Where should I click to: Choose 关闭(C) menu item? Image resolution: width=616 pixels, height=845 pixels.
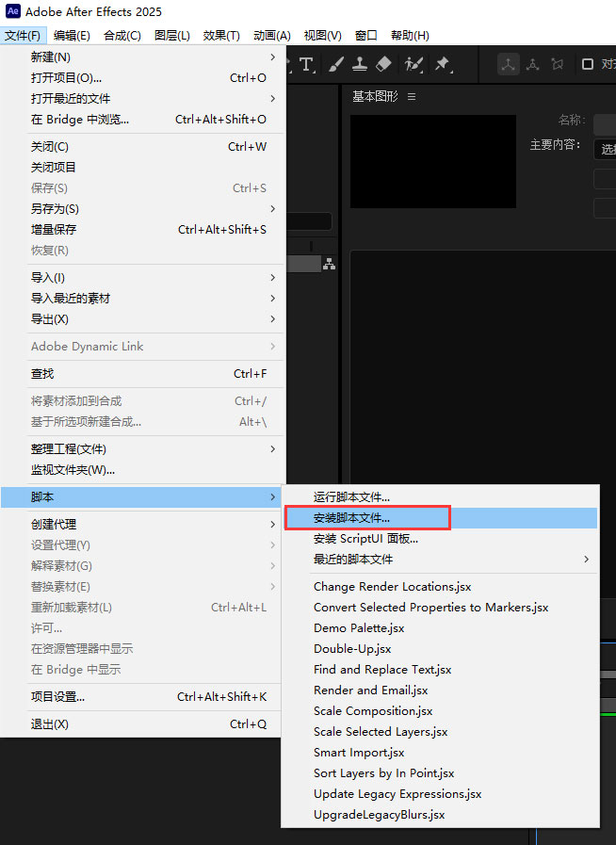click(x=143, y=147)
